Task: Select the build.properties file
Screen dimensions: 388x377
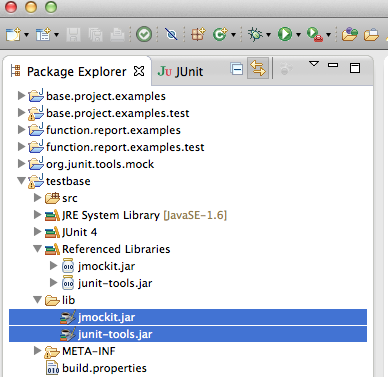Action: point(104,368)
